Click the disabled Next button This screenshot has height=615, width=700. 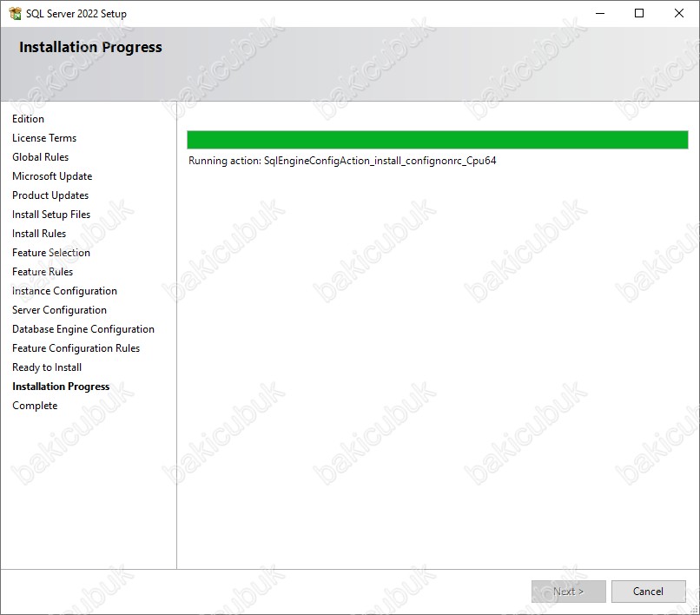point(568,592)
